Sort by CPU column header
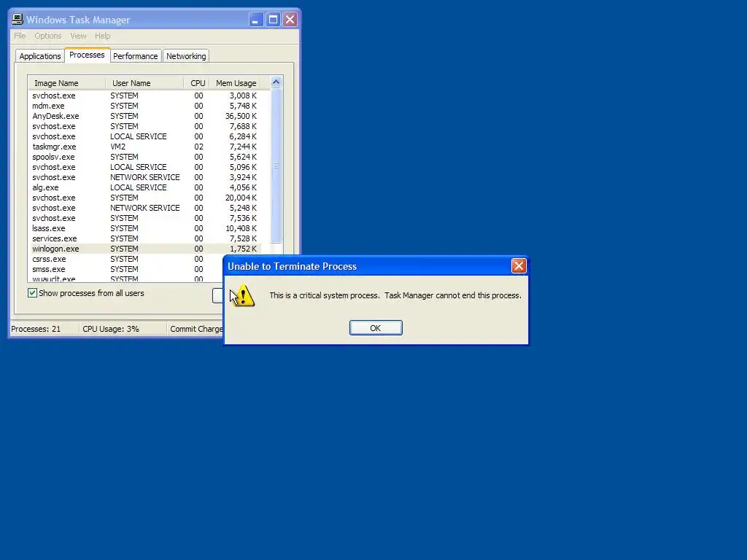Screen dimensions: 747x560 pos(197,83)
